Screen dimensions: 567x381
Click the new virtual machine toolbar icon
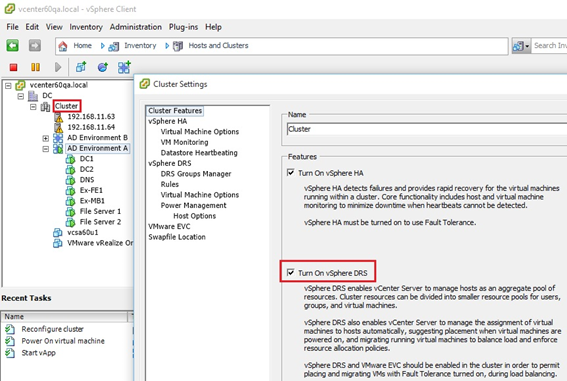[x=81, y=67]
